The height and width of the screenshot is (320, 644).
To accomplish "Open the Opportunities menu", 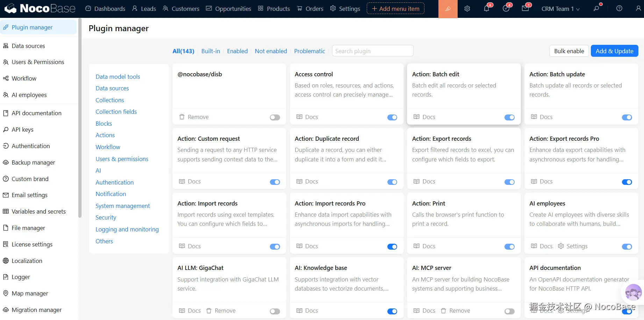I will (x=229, y=9).
